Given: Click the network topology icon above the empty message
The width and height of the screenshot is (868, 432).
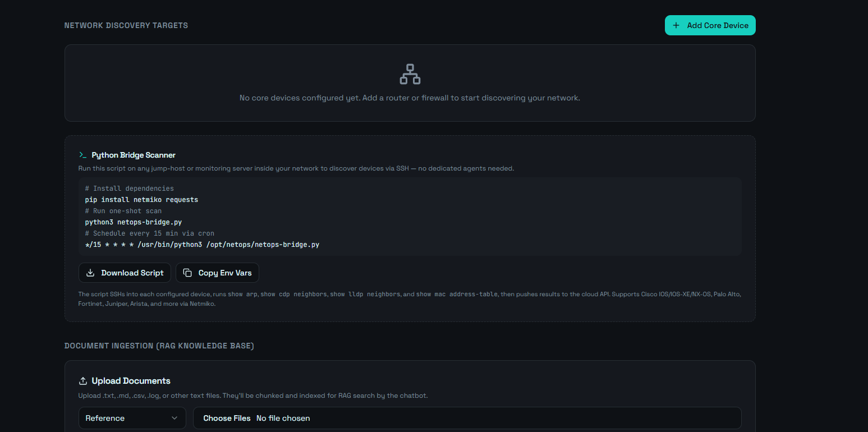Looking at the screenshot, I should (410, 73).
